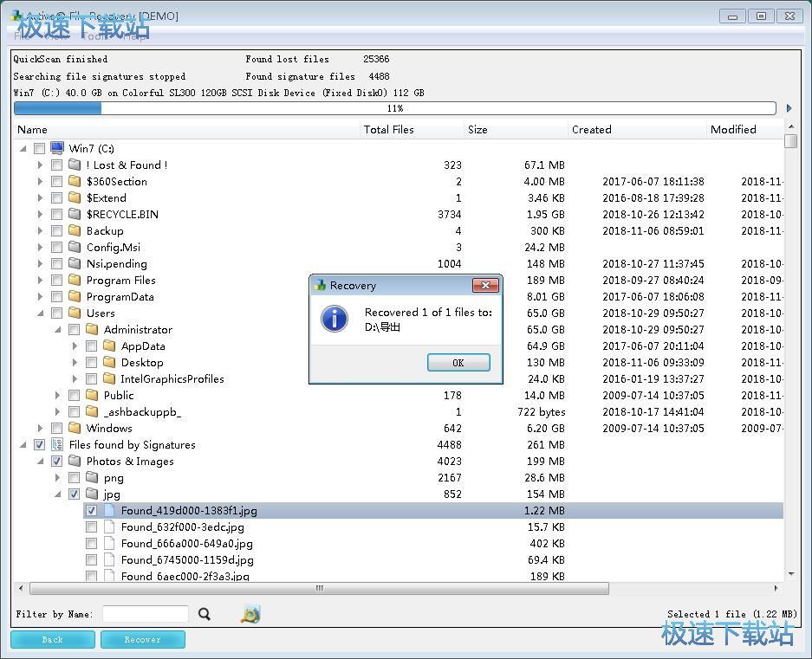Click the Public folder icon
Image resolution: width=812 pixels, height=659 pixels.
[92, 395]
